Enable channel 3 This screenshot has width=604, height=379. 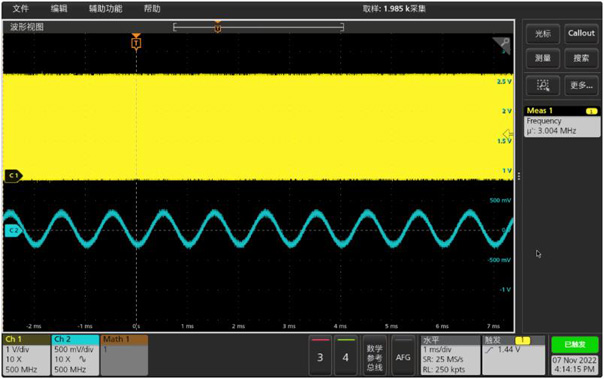pos(320,355)
